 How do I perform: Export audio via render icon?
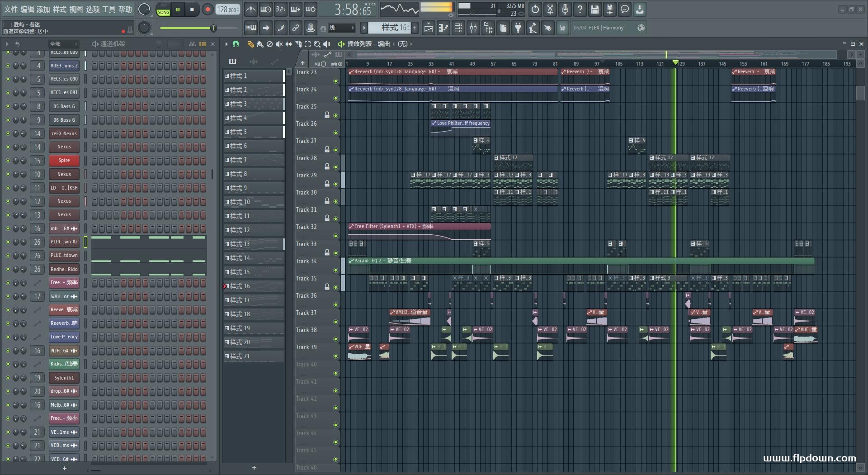610,9
